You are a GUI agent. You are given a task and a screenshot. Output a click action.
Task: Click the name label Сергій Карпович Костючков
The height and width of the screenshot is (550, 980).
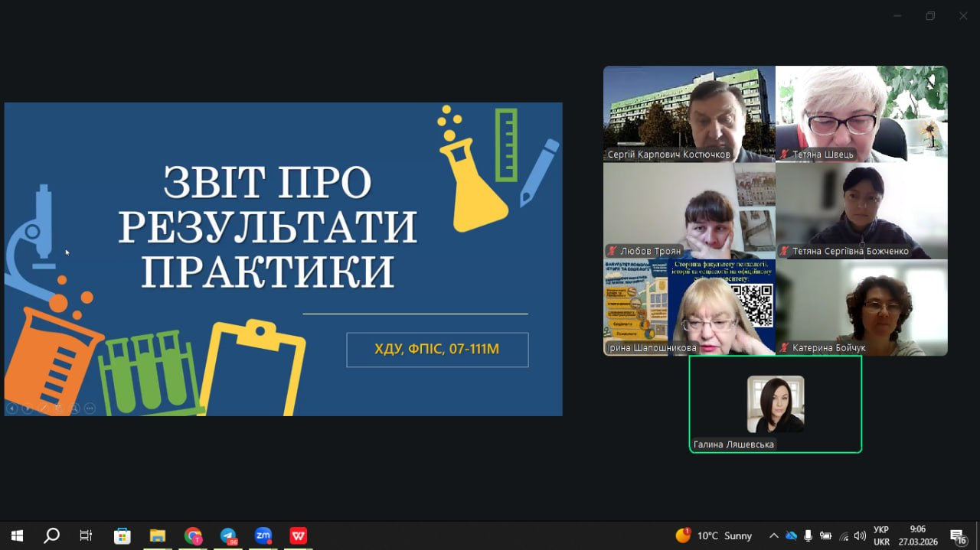click(x=669, y=155)
